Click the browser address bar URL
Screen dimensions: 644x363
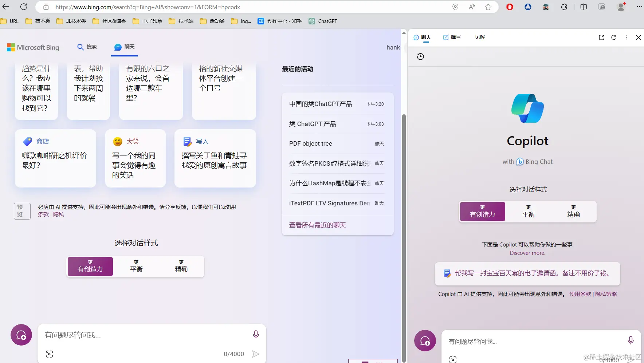pyautogui.click(x=148, y=7)
